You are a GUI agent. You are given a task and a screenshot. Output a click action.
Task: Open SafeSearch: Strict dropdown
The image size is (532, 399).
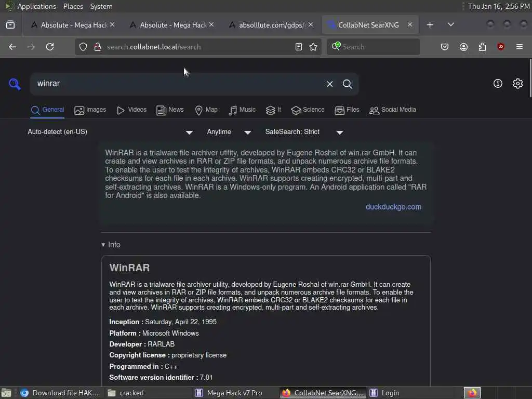(304, 132)
